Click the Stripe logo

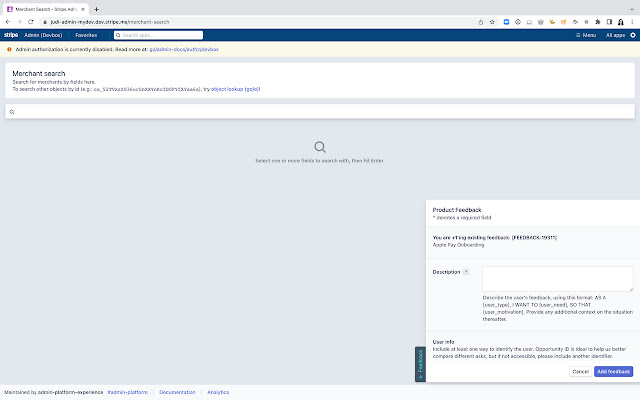point(11,35)
